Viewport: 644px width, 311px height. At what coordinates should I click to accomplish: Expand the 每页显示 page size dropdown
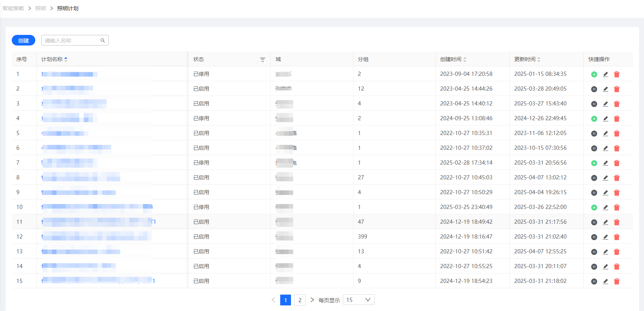click(x=358, y=300)
